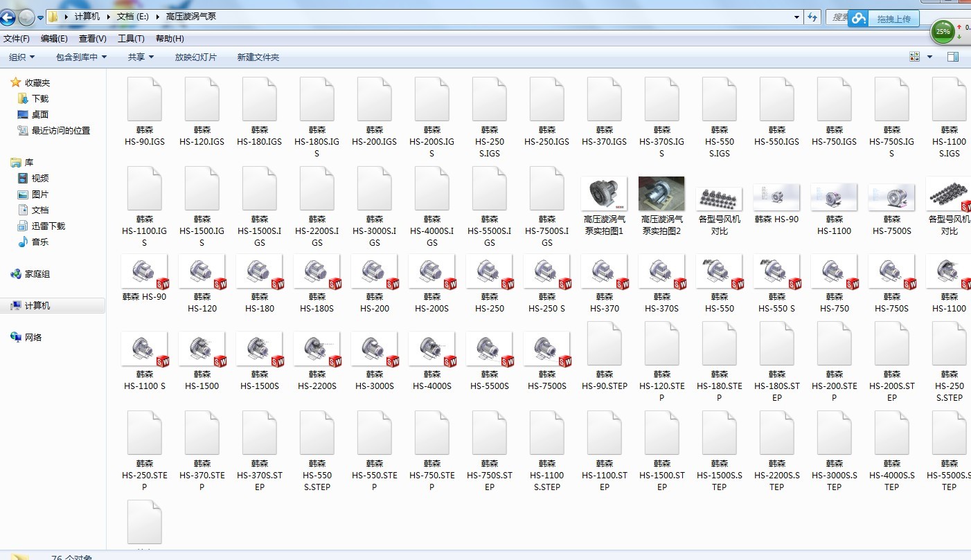Select the 韩森 HS-7500S.IGS file
971x560 pixels.
pyautogui.click(x=547, y=208)
